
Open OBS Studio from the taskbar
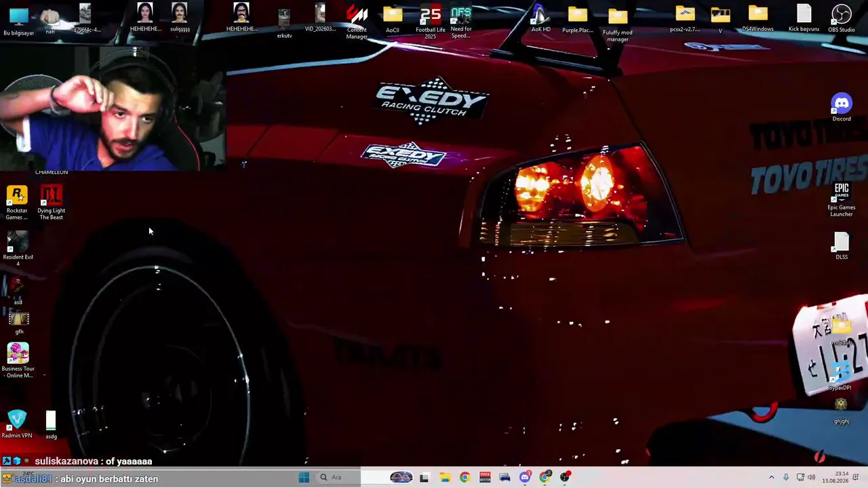[x=565, y=477]
